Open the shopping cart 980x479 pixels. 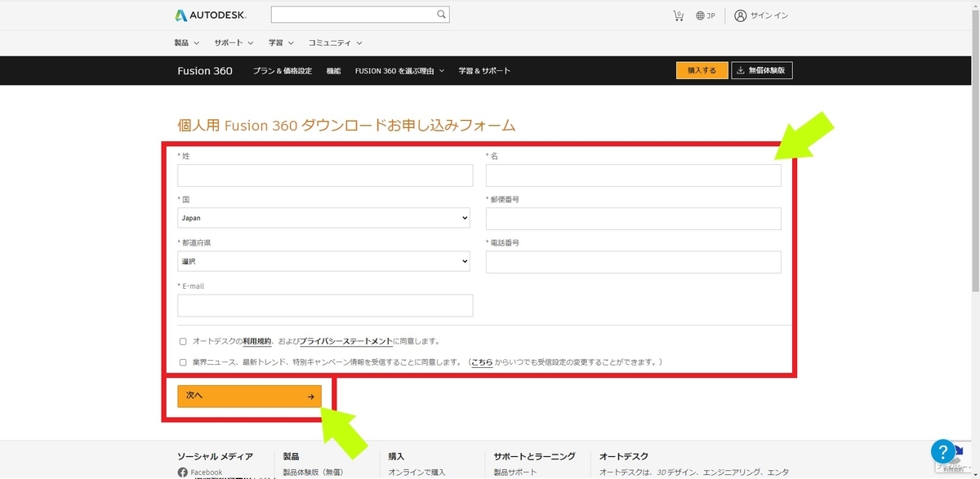click(x=678, y=15)
